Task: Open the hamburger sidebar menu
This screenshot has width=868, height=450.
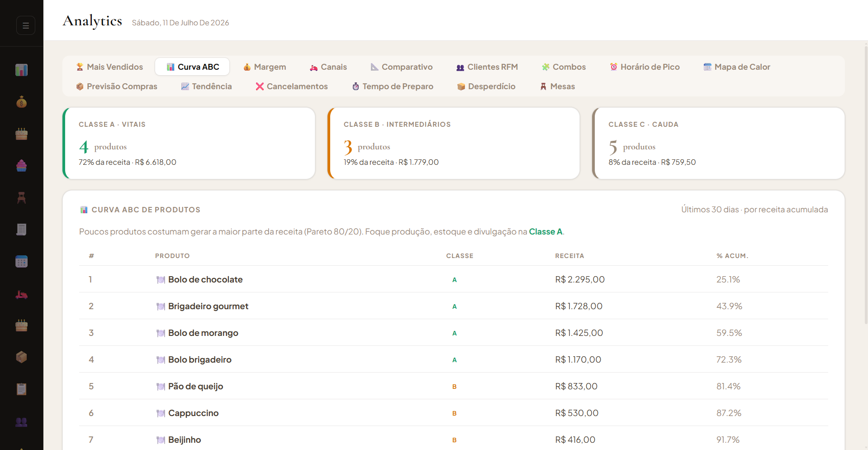Action: [26, 25]
